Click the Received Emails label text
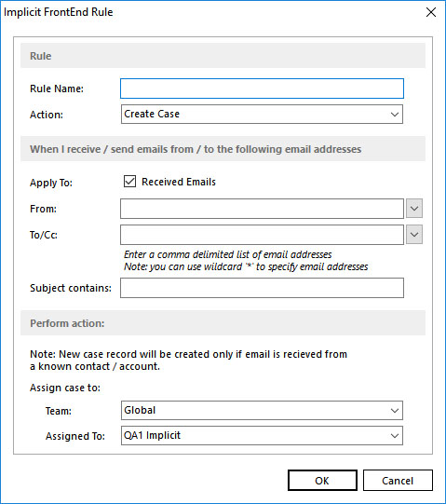 pyautogui.click(x=179, y=182)
